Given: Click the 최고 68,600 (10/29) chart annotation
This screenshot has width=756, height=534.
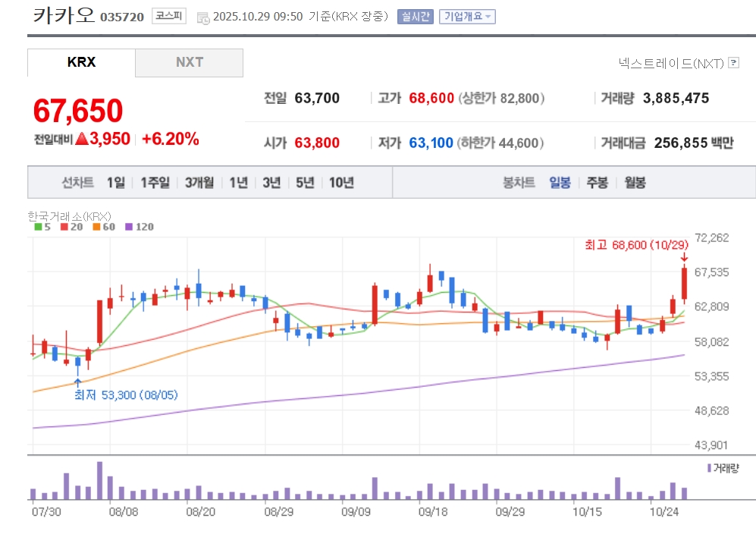Looking at the screenshot, I should (636, 245).
